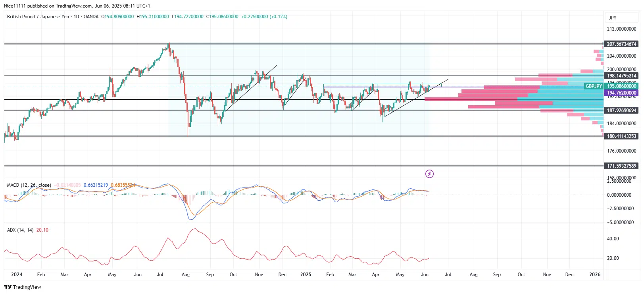Image resolution: width=644 pixels, height=294 pixels.
Task: Select the GBPJPY current price tag
Action: (611, 86)
